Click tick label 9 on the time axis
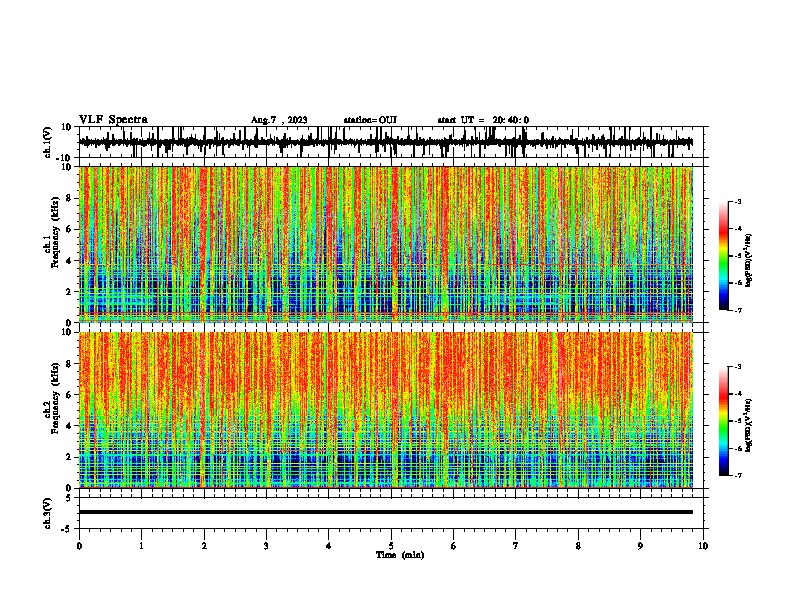The width and height of the screenshot is (792, 612). (x=640, y=546)
